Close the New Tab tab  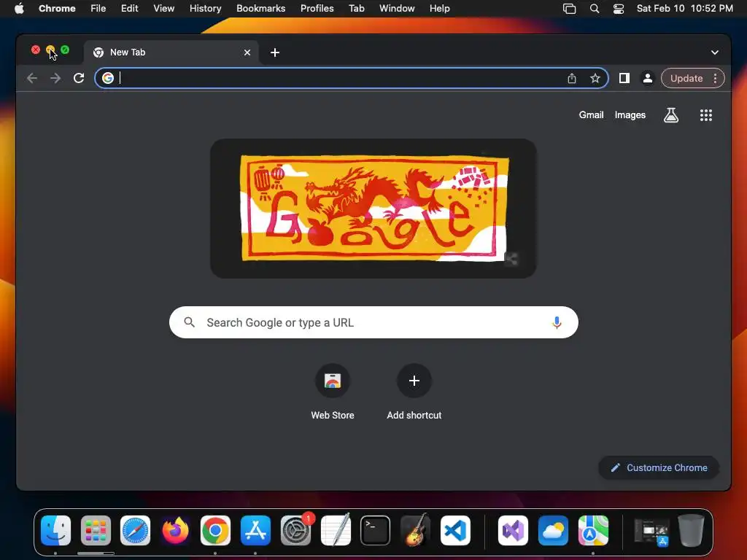247,52
